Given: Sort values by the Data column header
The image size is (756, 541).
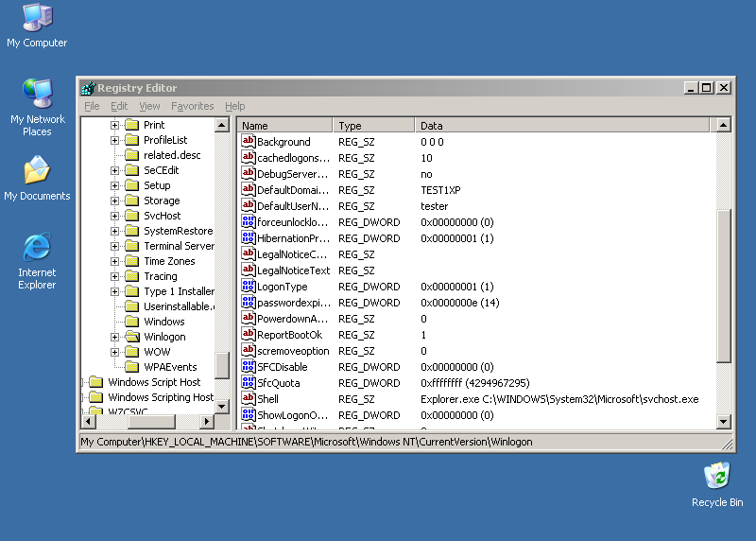Looking at the screenshot, I should 562,126.
